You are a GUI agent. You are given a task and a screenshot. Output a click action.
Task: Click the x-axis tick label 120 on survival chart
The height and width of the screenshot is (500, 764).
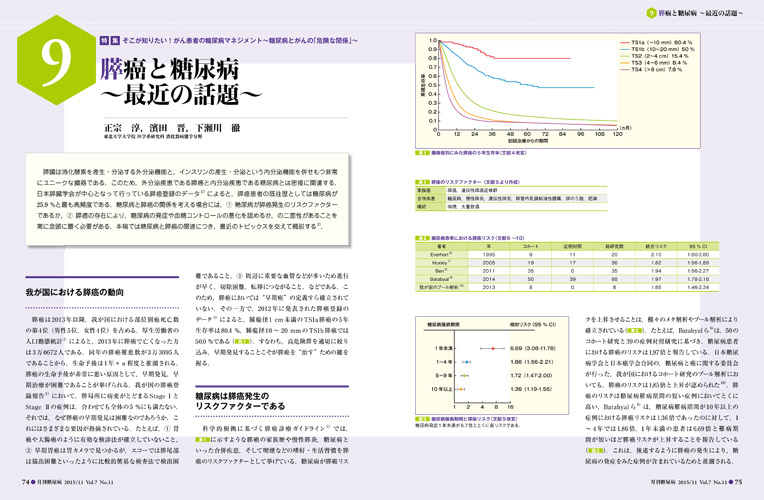pos(617,134)
